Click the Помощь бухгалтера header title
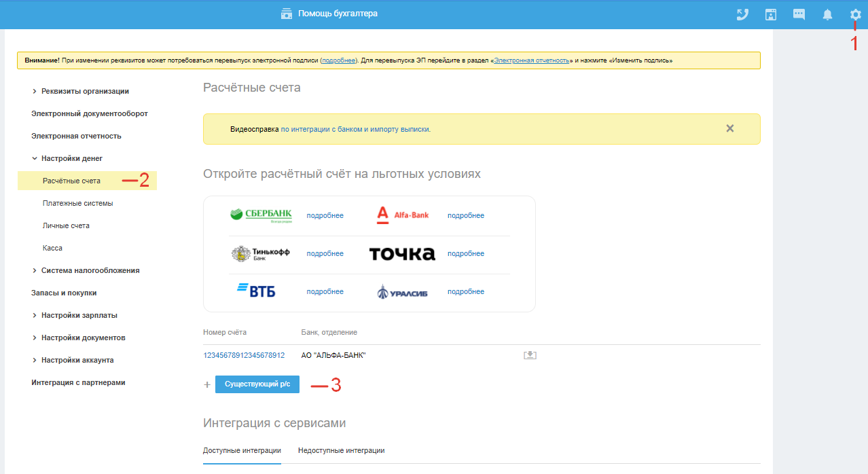This screenshot has height=474, width=868. (338, 14)
